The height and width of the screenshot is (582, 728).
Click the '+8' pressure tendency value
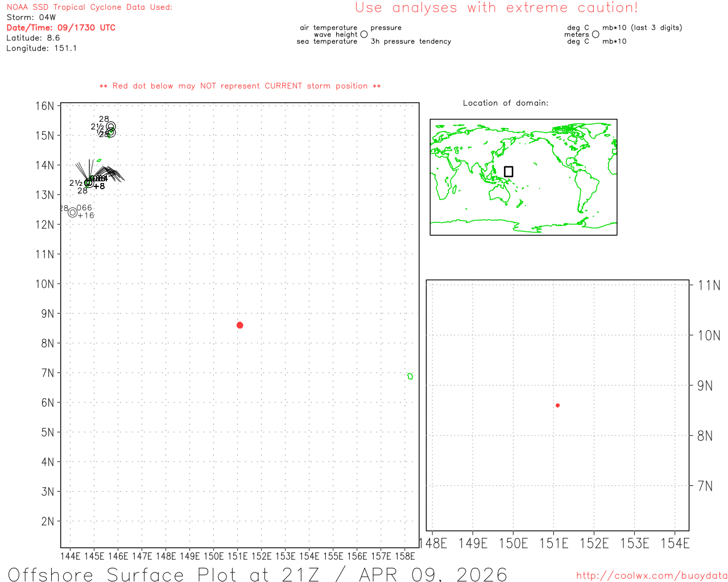[x=99, y=186]
